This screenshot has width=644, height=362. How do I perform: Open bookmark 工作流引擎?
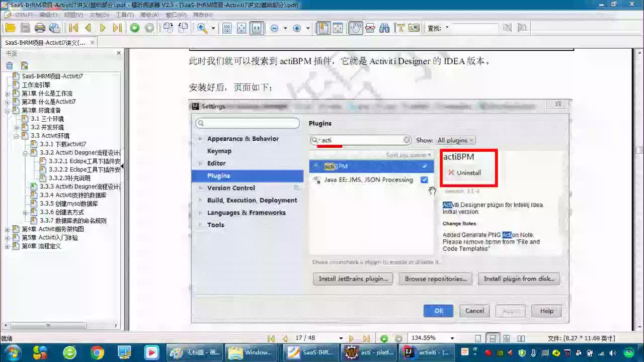(36, 85)
